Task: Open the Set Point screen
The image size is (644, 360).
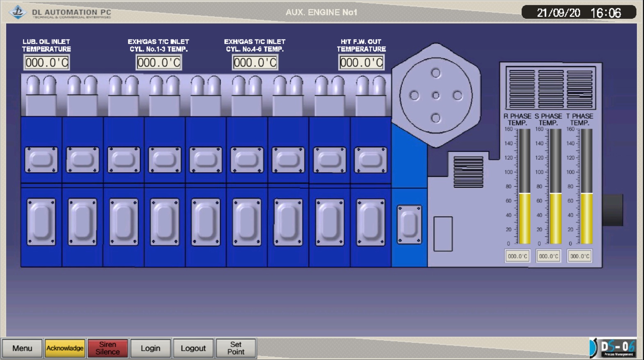Action: coord(236,348)
